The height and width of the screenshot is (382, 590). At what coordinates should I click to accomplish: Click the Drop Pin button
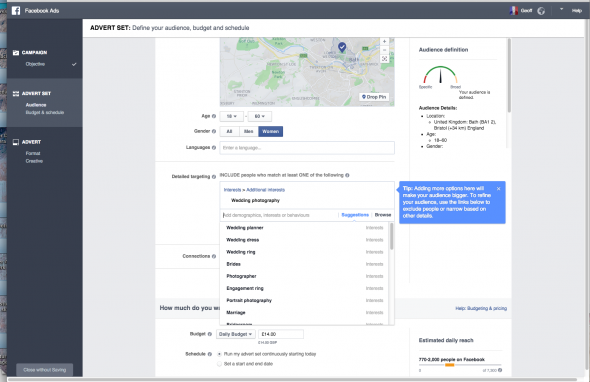point(374,97)
